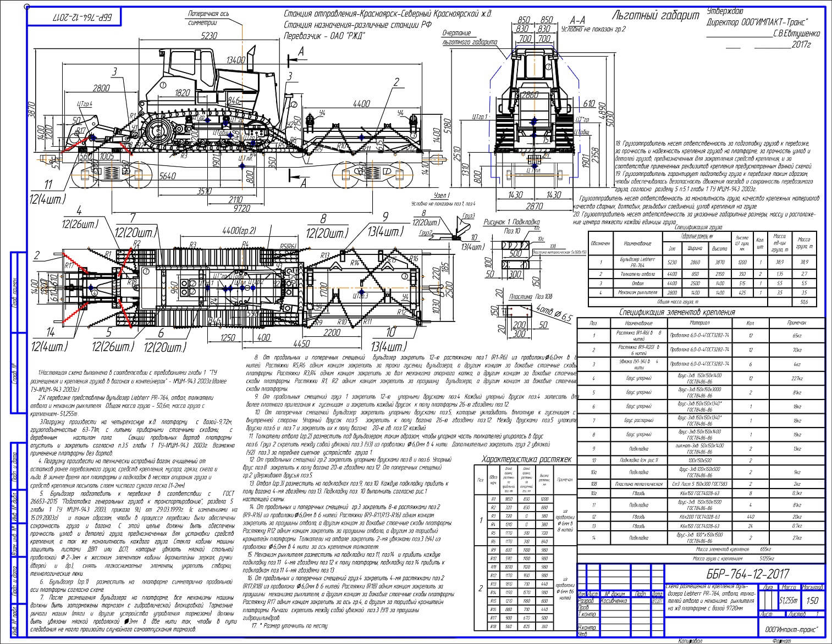Click the heading "Характеристика растяжек"
The image size is (832, 644).
pyautogui.click(x=526, y=459)
